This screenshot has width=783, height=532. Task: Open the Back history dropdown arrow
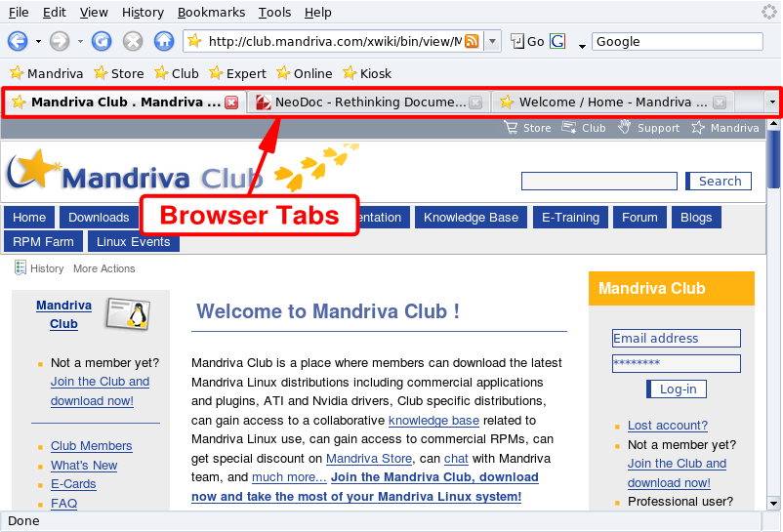coord(38,42)
